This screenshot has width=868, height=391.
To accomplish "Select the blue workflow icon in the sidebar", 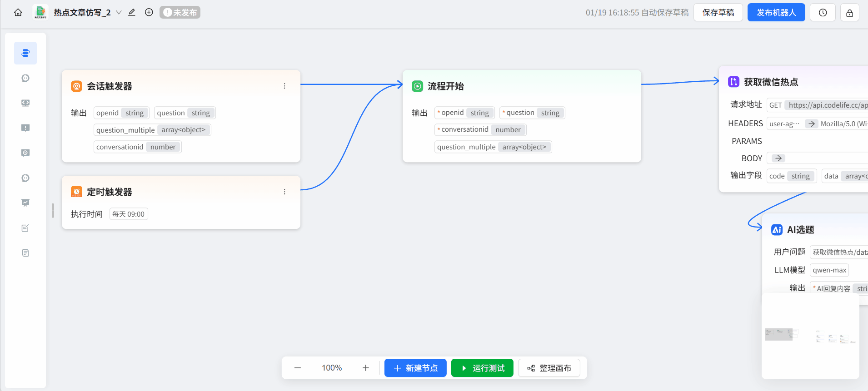I will [25, 53].
